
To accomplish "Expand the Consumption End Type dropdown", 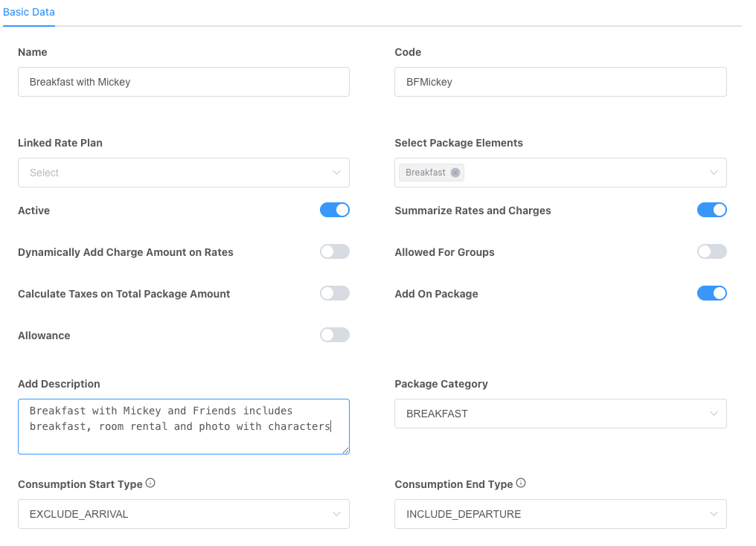I will click(x=560, y=514).
